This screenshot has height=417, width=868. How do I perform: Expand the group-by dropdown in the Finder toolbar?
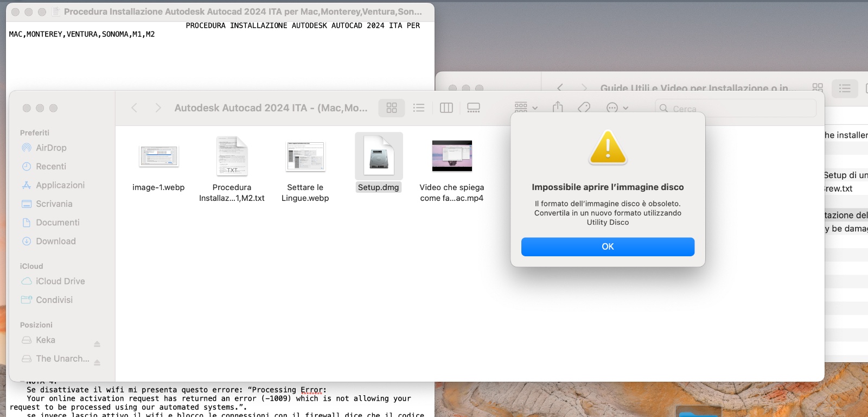[x=526, y=108]
